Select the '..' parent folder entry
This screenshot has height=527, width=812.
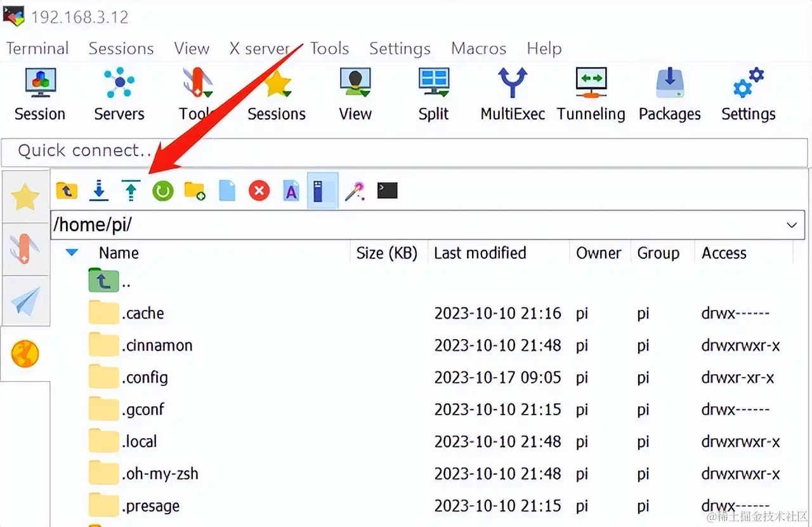pos(110,281)
